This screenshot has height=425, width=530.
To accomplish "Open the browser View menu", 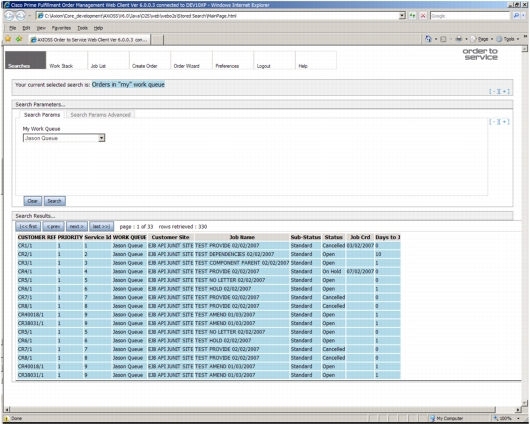I will click(41, 28).
